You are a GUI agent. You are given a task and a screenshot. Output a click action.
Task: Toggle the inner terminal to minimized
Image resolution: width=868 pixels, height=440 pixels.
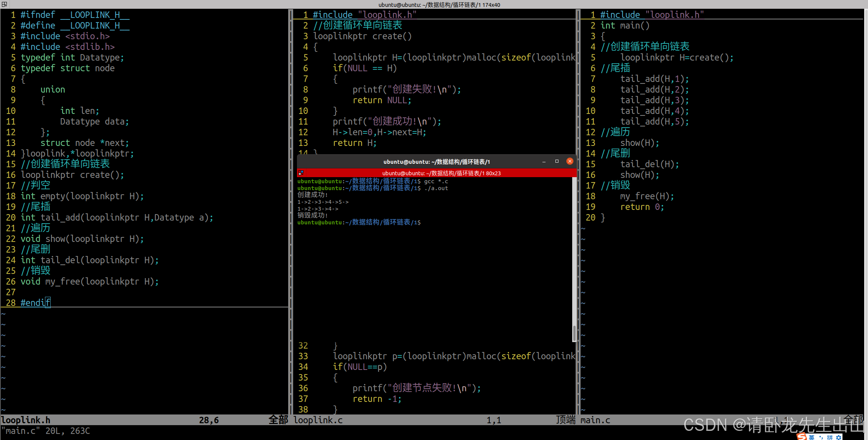544,162
